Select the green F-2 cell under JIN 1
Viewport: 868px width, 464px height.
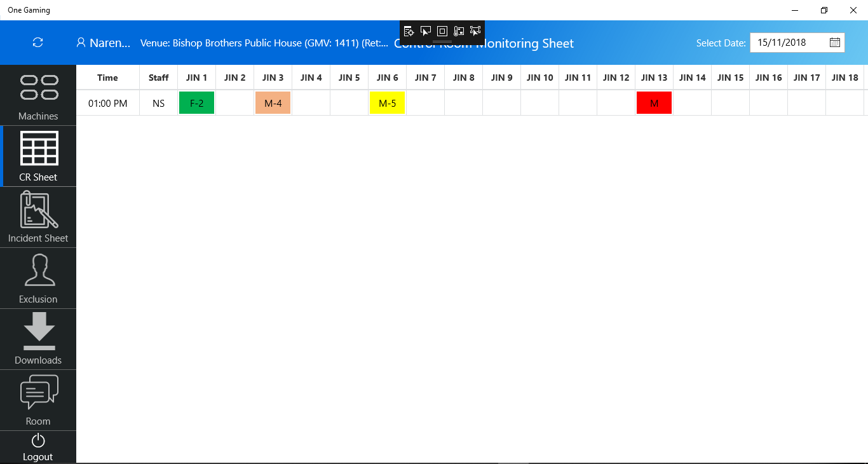196,103
